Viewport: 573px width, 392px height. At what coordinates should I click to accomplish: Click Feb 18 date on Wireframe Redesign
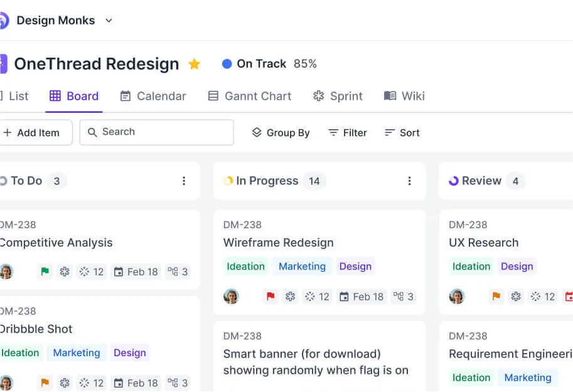point(361,296)
